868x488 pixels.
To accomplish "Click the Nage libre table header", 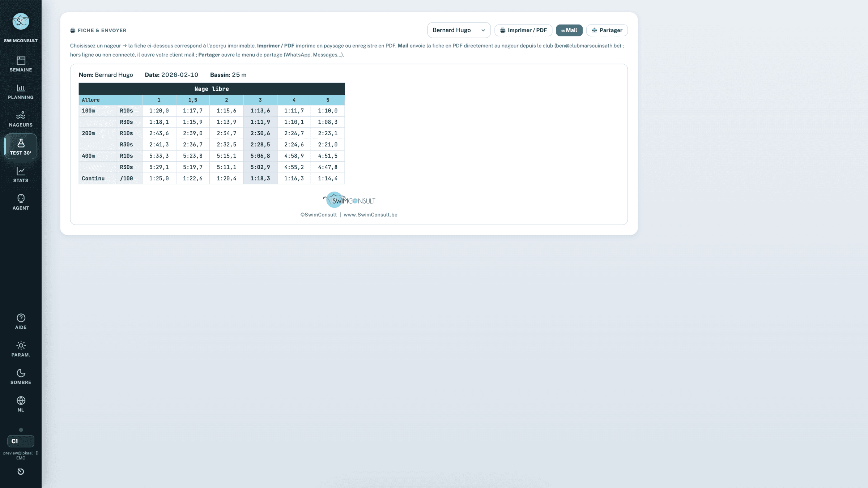I will 212,89.
